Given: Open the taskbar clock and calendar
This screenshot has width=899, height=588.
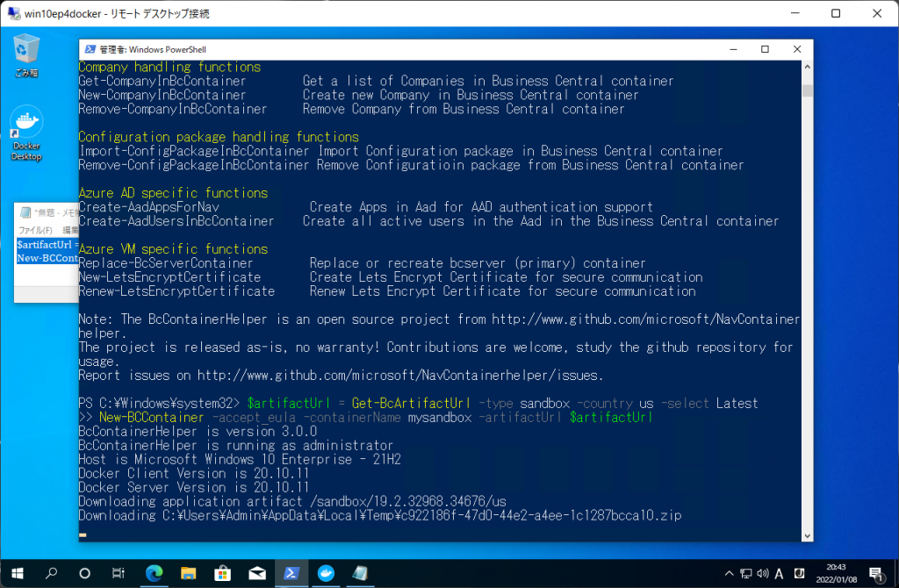Looking at the screenshot, I should [836, 573].
